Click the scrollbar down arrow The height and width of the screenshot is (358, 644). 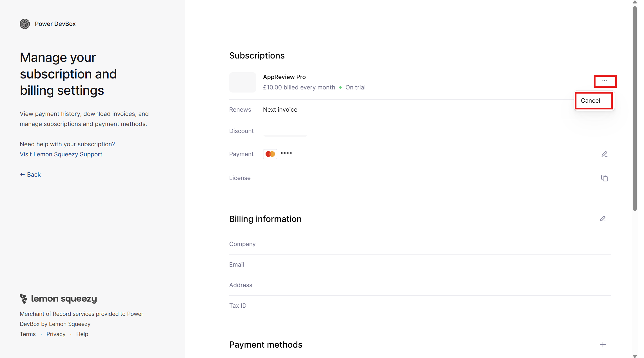pos(635,356)
